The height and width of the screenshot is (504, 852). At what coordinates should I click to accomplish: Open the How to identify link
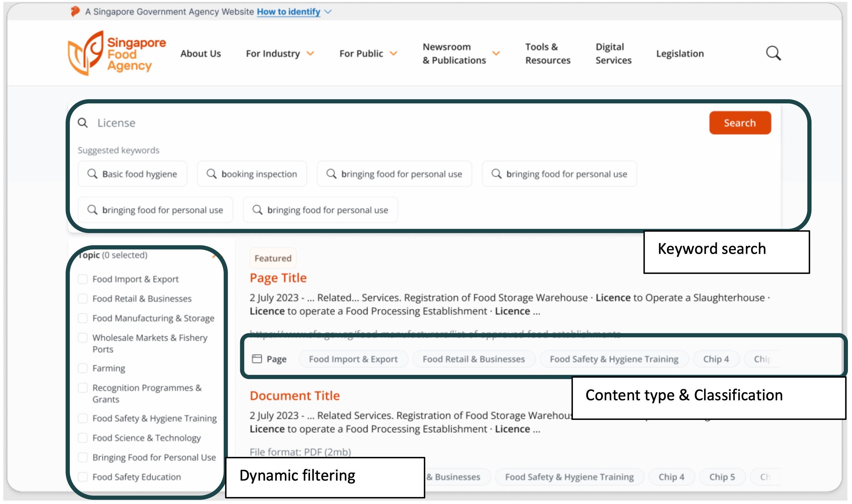click(288, 12)
